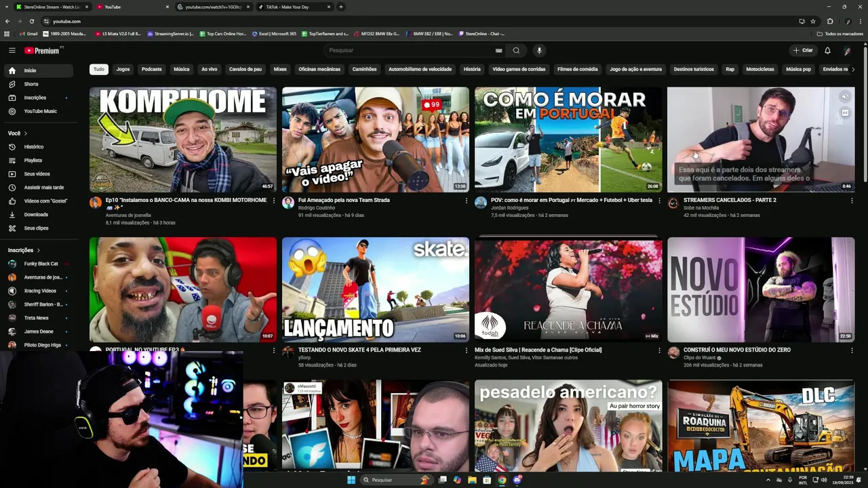Open Vídeos com "Gostei" list
868x488 pixels.
(39, 201)
